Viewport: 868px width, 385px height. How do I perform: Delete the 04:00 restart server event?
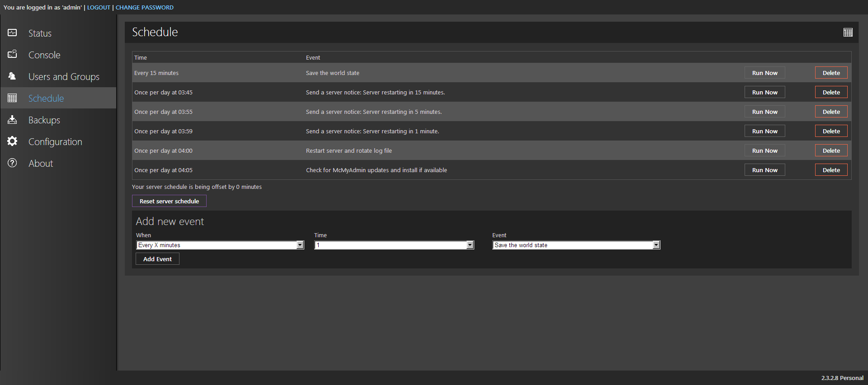click(x=831, y=150)
